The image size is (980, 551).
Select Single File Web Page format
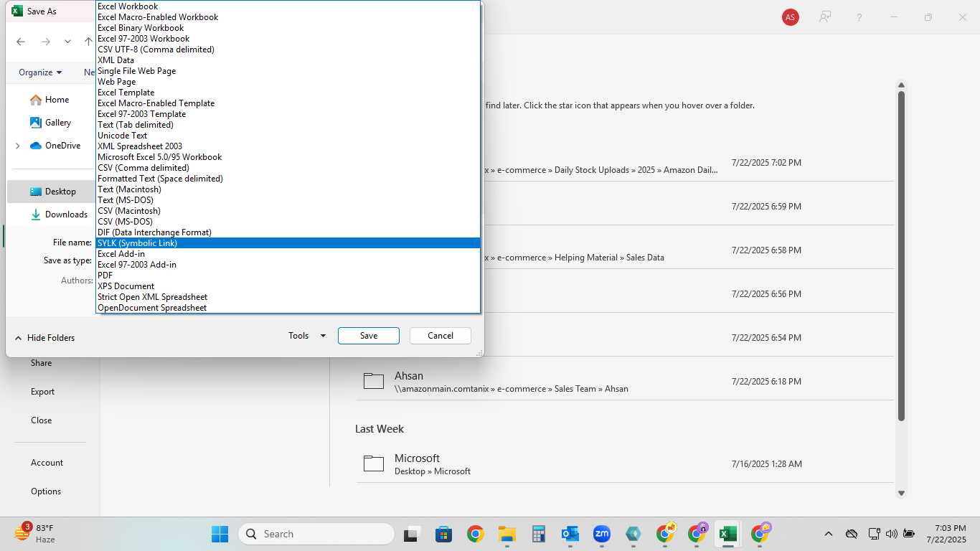pyautogui.click(x=288, y=71)
